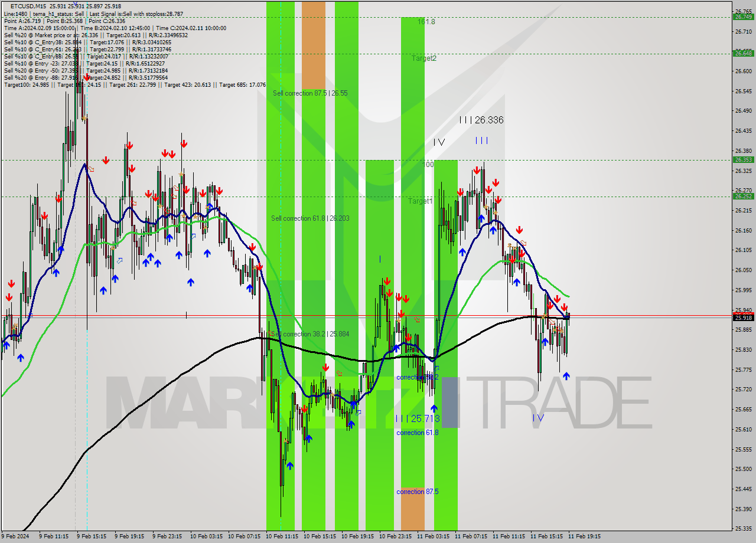
Task: Click the black 'I V' wave label near the top
Action: pos(439,142)
